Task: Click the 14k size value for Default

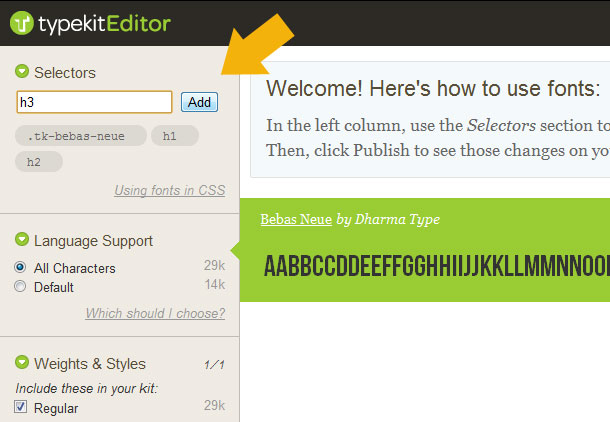Action: (x=215, y=285)
